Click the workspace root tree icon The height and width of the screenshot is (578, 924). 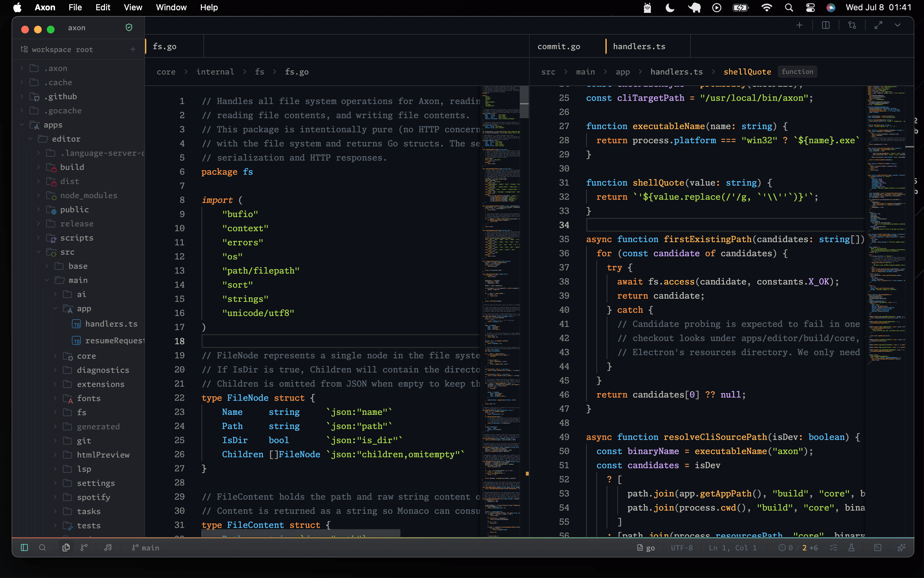[x=24, y=49]
